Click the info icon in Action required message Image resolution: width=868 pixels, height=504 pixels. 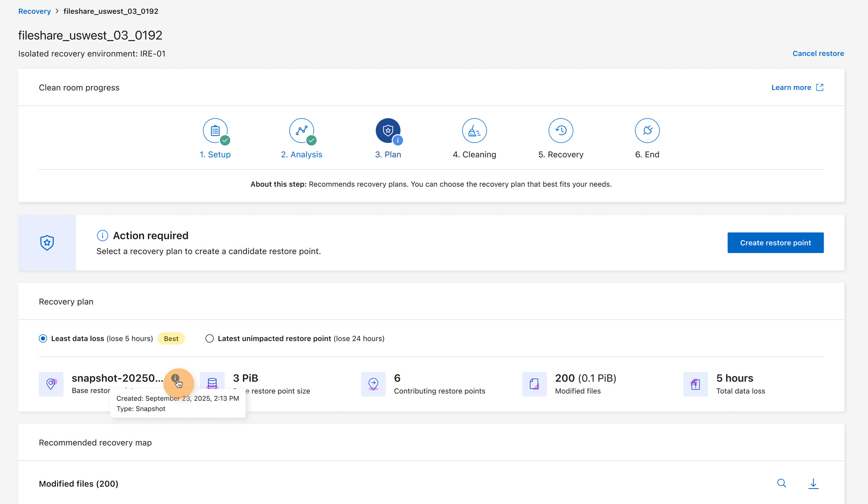102,235
